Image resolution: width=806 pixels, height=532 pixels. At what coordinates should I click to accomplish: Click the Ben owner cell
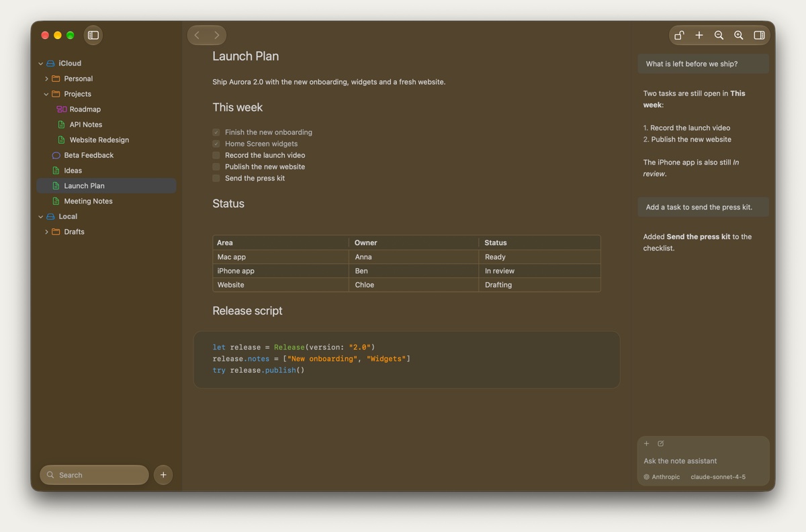coord(414,271)
